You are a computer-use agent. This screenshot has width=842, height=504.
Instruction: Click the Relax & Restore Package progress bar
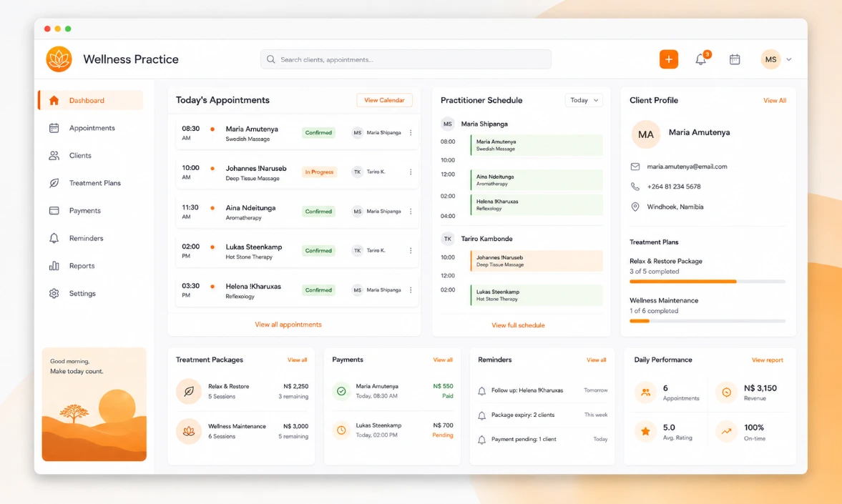(x=708, y=281)
